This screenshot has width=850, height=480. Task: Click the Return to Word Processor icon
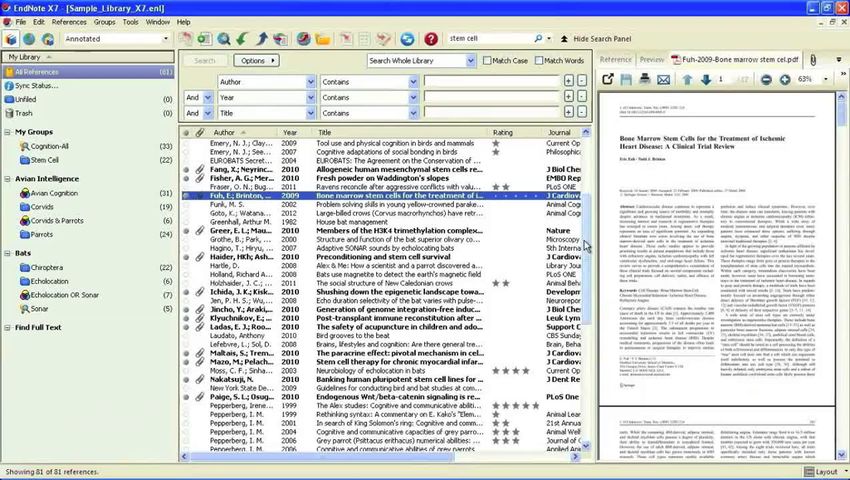point(383,39)
